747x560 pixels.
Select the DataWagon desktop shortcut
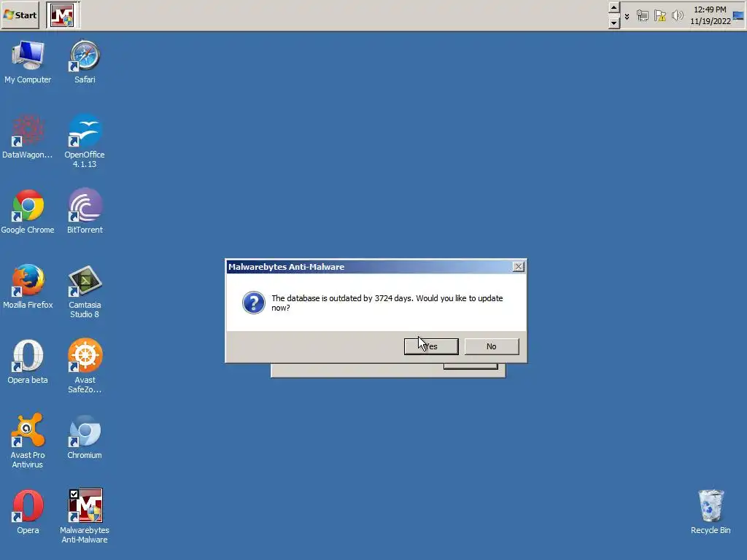pyautogui.click(x=28, y=136)
